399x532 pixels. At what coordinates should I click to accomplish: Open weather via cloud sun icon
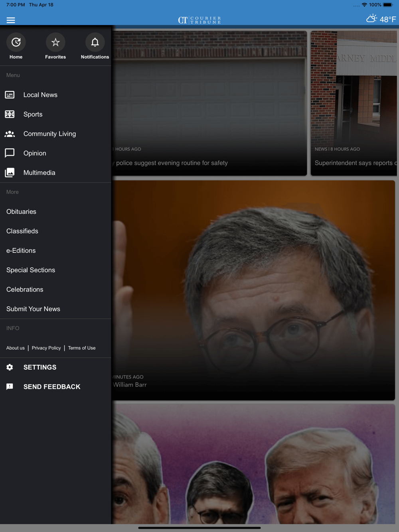click(371, 18)
